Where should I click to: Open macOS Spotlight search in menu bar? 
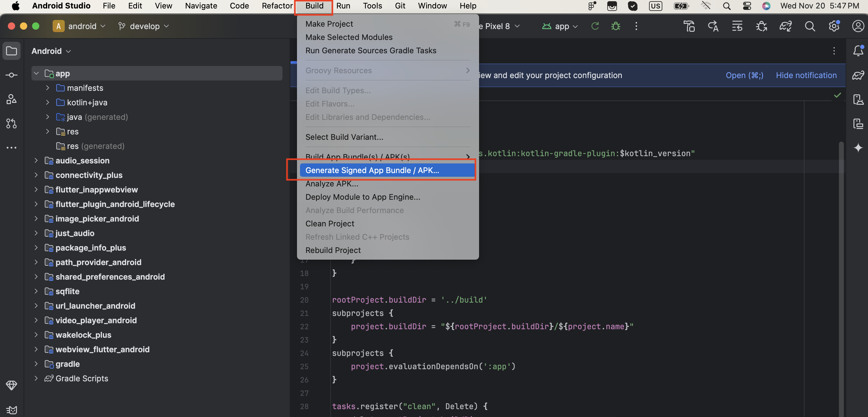[x=726, y=6]
